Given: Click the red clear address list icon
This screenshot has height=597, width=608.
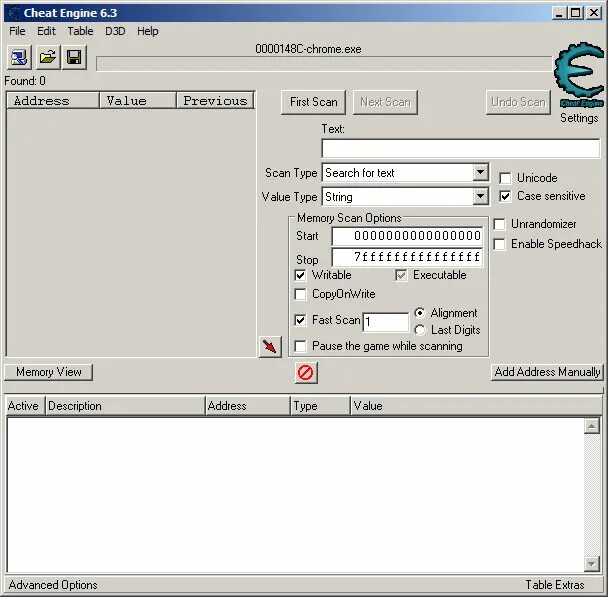Looking at the screenshot, I should (306, 373).
